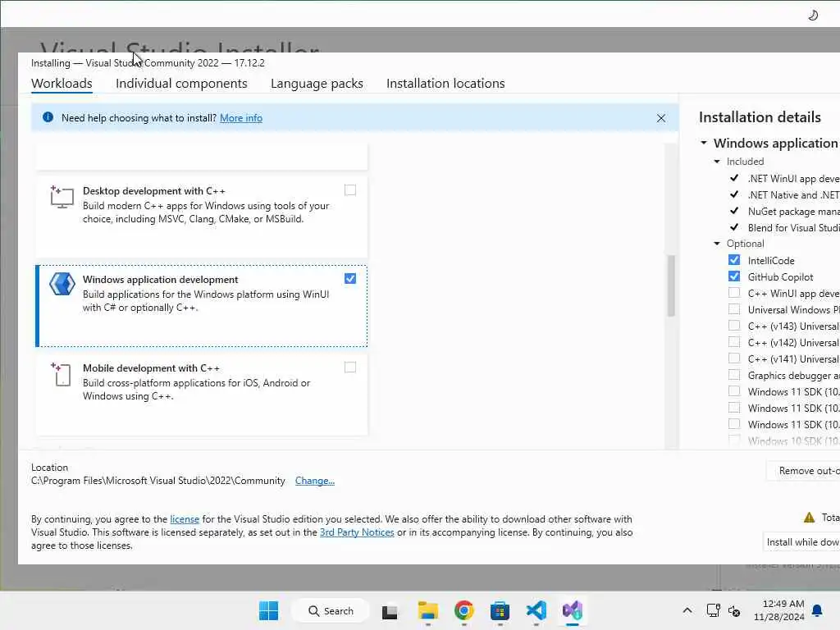Screen dimensions: 840x630
Task: Click the install location path text
Action: click(x=158, y=481)
